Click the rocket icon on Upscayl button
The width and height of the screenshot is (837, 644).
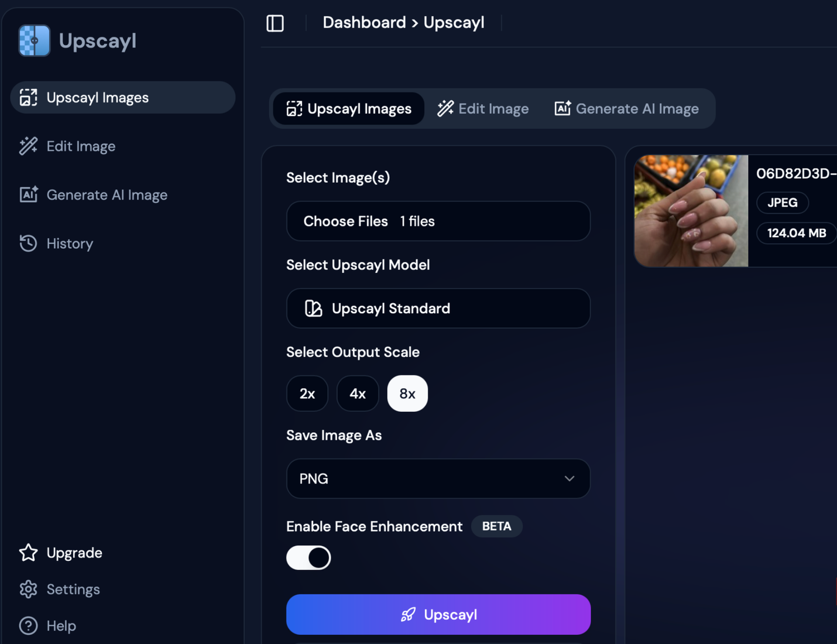[x=408, y=615]
